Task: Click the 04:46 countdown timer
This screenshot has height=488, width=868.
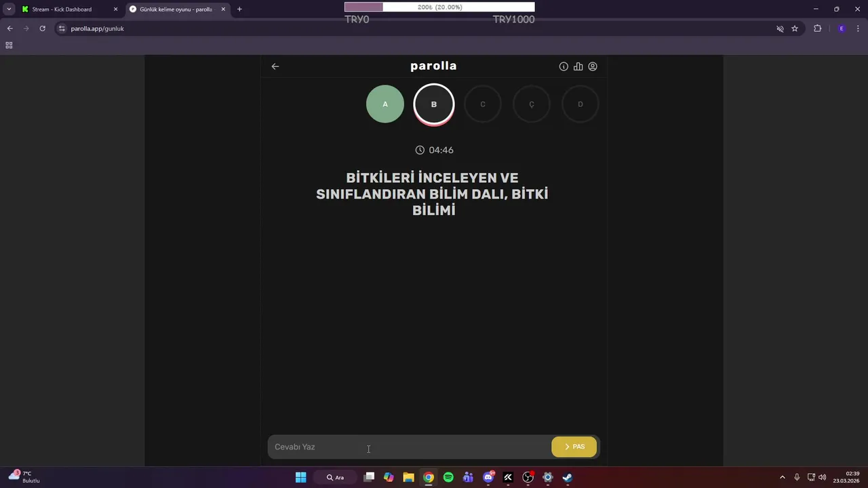Action: (434, 150)
